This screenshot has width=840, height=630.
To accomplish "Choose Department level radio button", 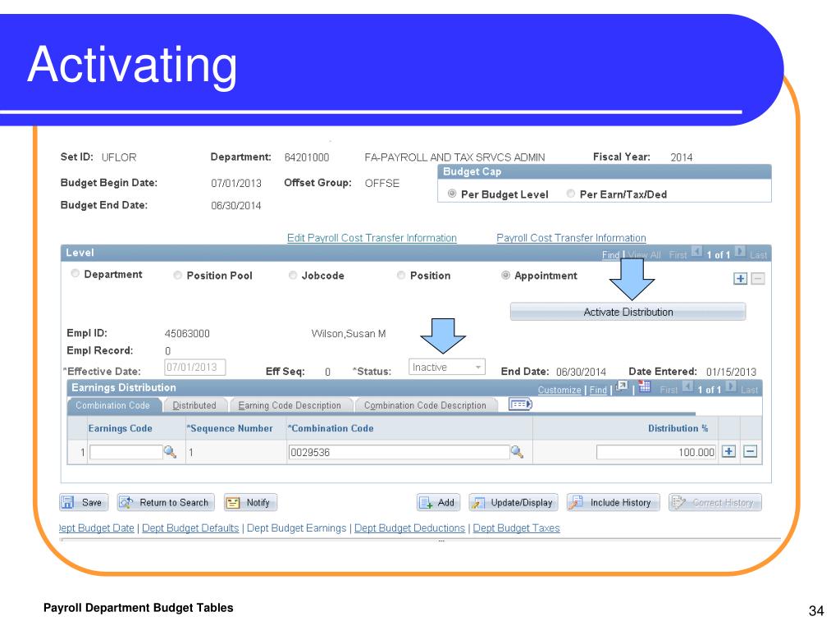I will pyautogui.click(x=75, y=274).
